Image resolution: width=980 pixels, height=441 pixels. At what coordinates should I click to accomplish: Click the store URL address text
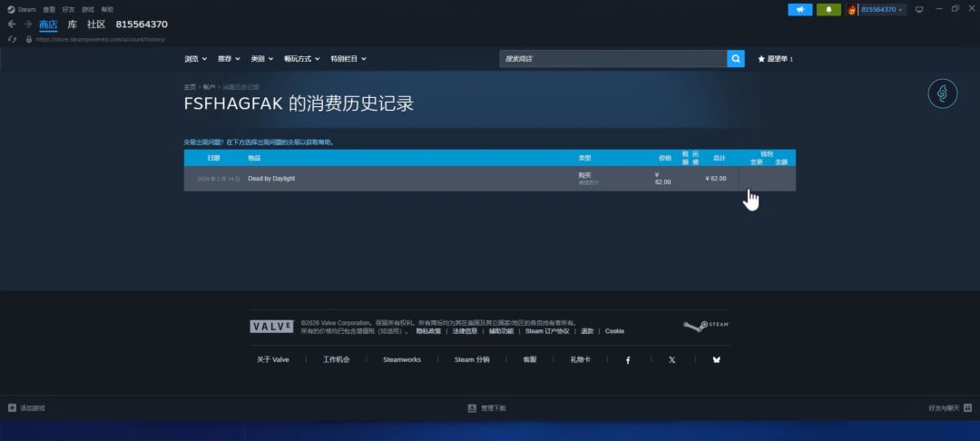101,39
